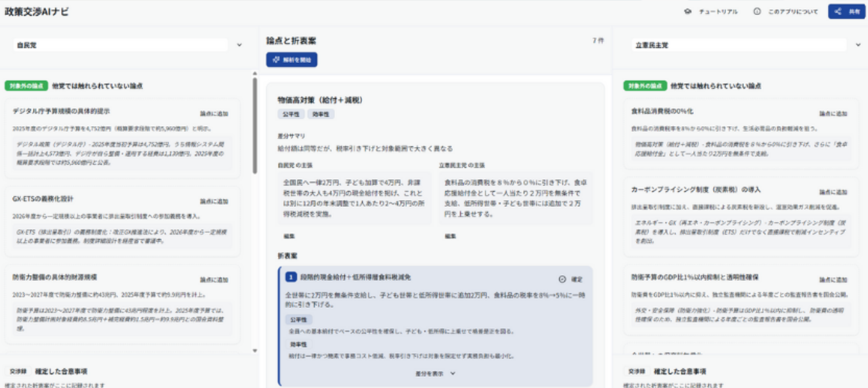The image size is (868, 388).
Task: Click the share icon in 共有 button
Action: tap(837, 12)
